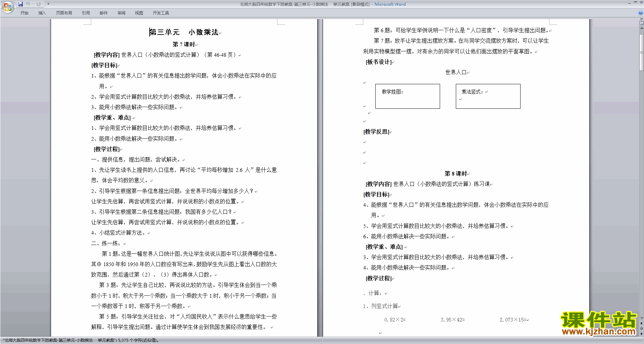
Task: Select the 开发工具 tab
Action: [x=161, y=13]
